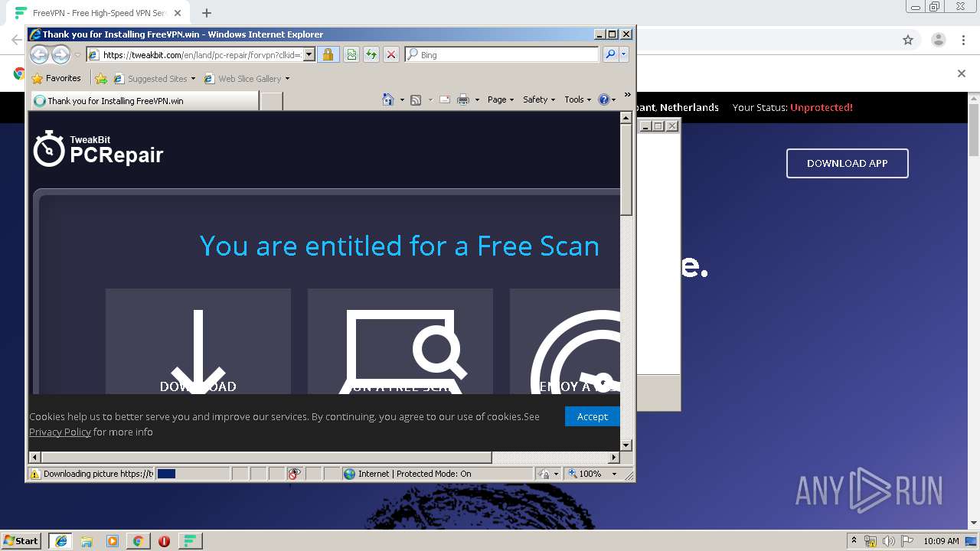
Task: Click Internet Protected Mode zone indicator
Action: click(407, 474)
